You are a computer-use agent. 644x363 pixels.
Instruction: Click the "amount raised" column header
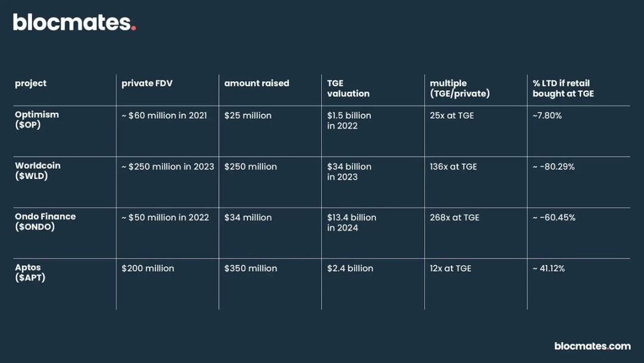tap(256, 84)
